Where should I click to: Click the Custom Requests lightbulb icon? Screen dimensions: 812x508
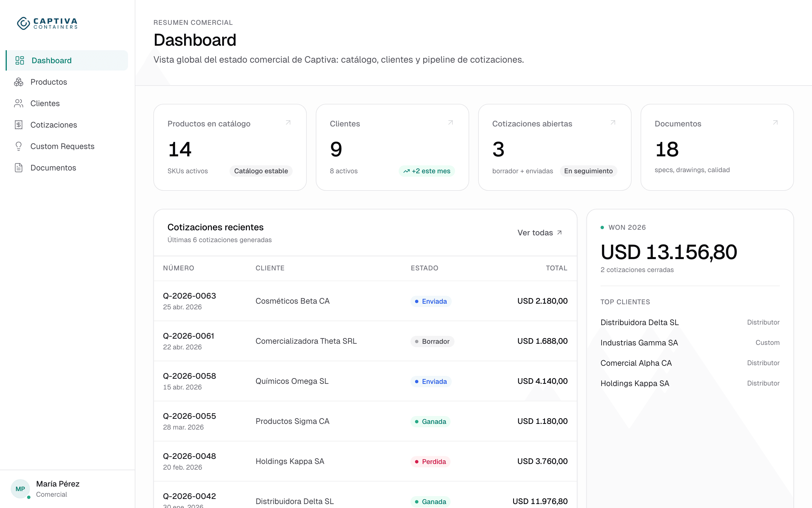click(19, 146)
